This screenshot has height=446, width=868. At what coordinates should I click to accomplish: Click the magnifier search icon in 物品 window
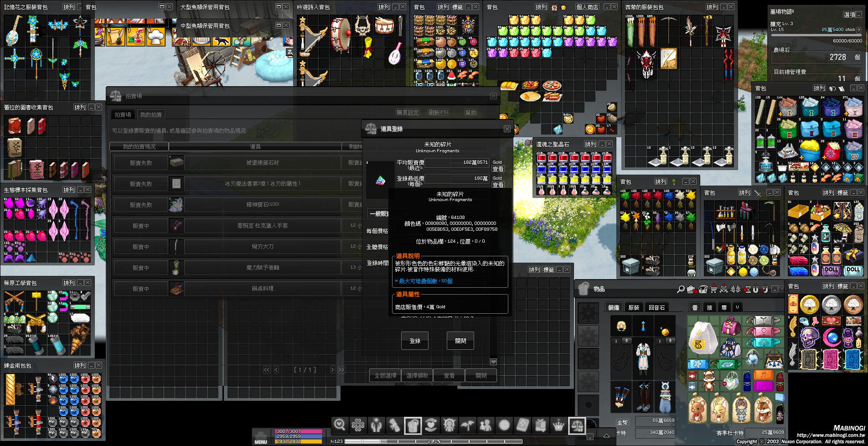pyautogui.click(x=681, y=289)
